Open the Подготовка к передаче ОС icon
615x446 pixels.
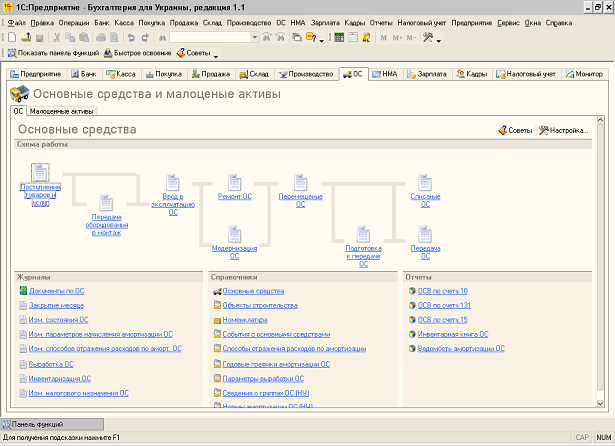pyautogui.click(x=363, y=234)
